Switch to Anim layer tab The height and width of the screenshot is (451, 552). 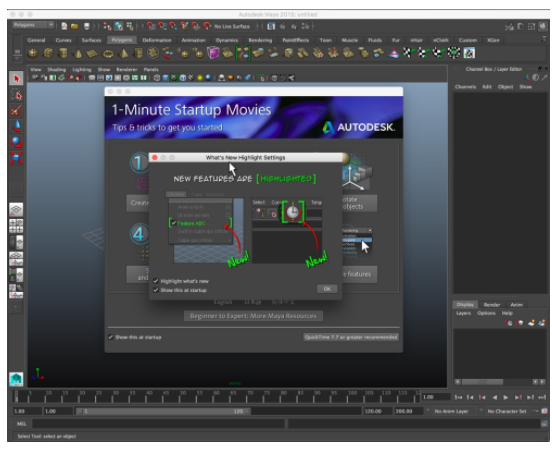(516, 305)
